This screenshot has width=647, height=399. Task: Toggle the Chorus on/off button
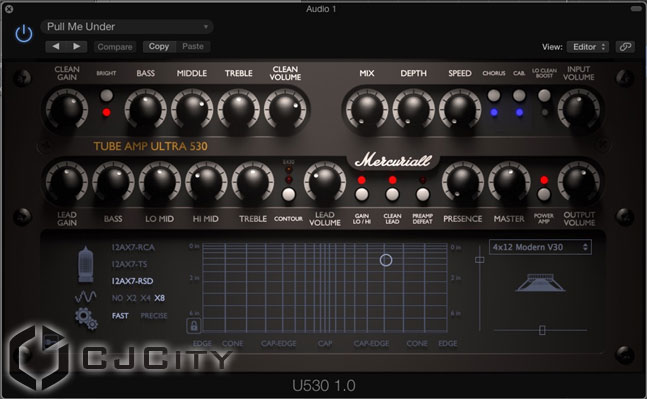[494, 95]
